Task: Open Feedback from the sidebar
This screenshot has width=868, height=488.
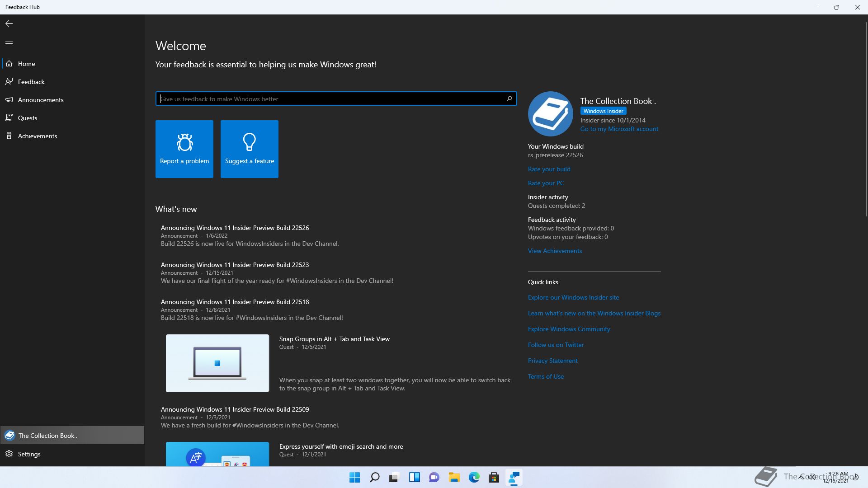Action: [x=72, y=82]
